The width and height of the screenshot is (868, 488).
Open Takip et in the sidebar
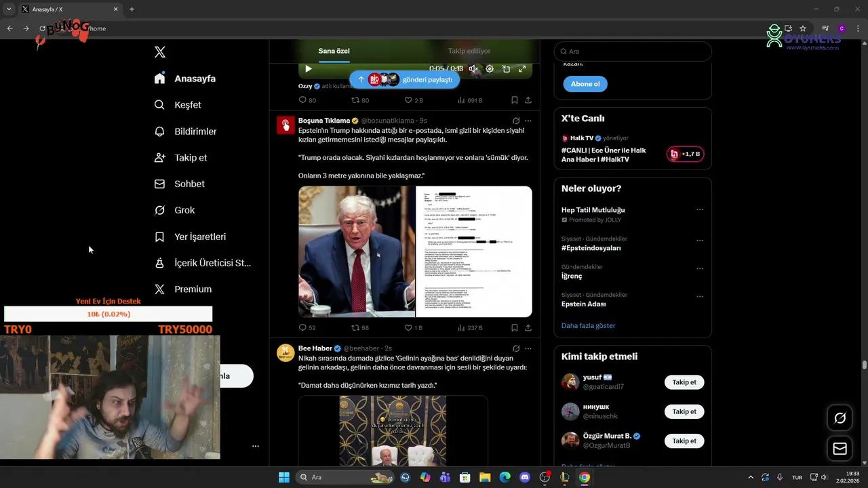click(180, 158)
